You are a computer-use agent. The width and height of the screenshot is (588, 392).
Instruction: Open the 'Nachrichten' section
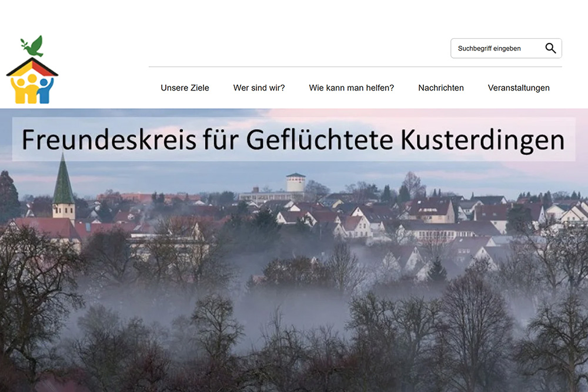[441, 88]
